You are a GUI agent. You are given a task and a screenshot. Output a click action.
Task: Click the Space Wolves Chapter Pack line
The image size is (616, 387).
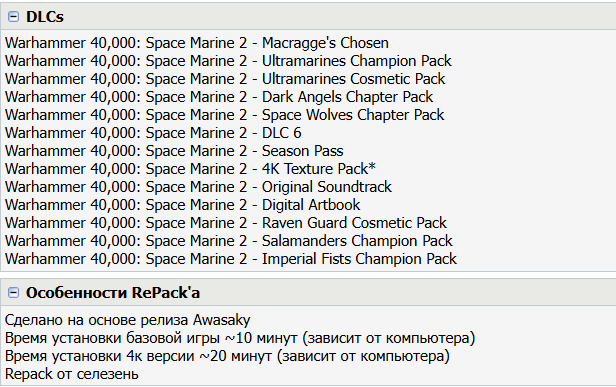pyautogui.click(x=224, y=115)
